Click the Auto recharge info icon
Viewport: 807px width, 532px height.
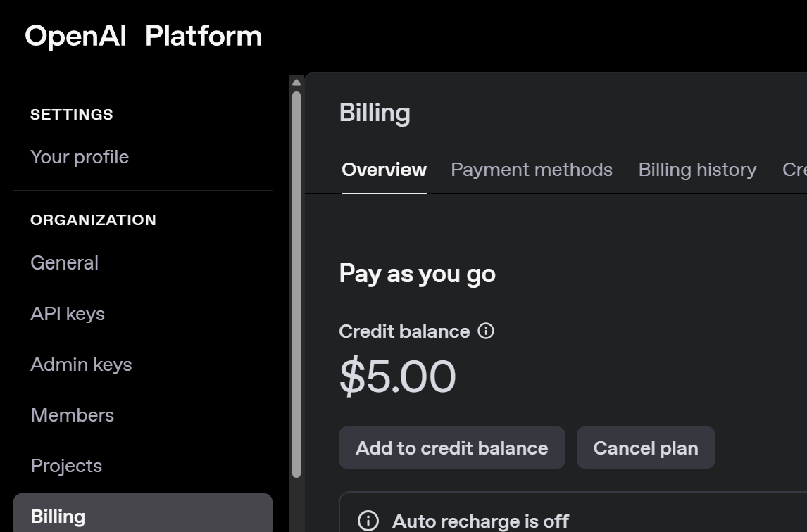368,521
